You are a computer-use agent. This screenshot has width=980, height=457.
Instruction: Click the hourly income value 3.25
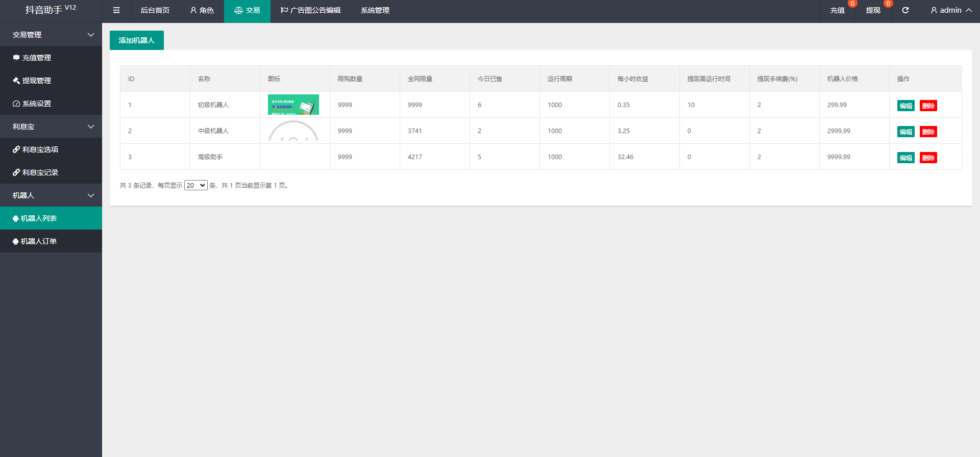click(624, 131)
